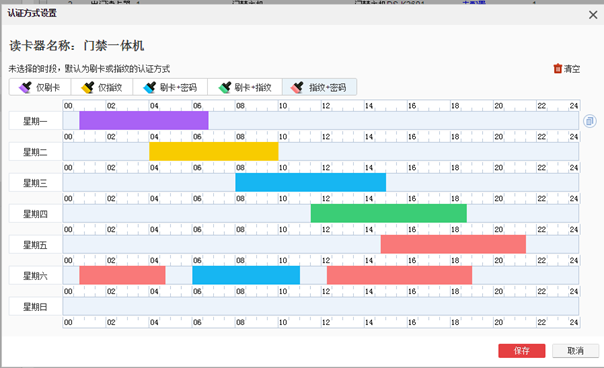
Task: Select the blue block on 星期六
Action: point(246,275)
